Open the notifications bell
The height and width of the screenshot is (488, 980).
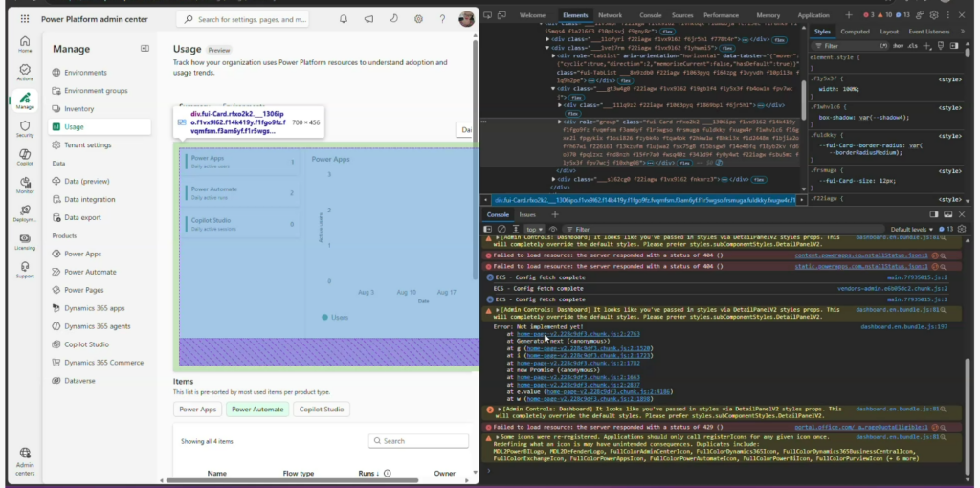point(344,19)
